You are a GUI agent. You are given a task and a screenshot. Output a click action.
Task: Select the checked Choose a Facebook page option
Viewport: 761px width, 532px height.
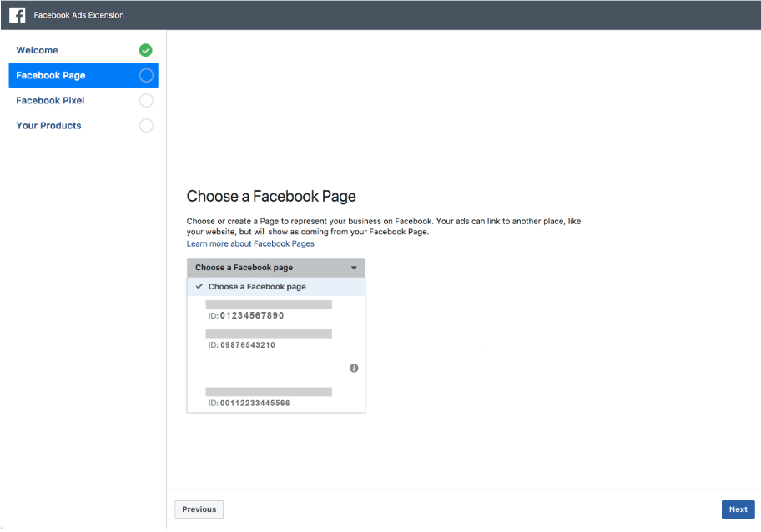275,287
